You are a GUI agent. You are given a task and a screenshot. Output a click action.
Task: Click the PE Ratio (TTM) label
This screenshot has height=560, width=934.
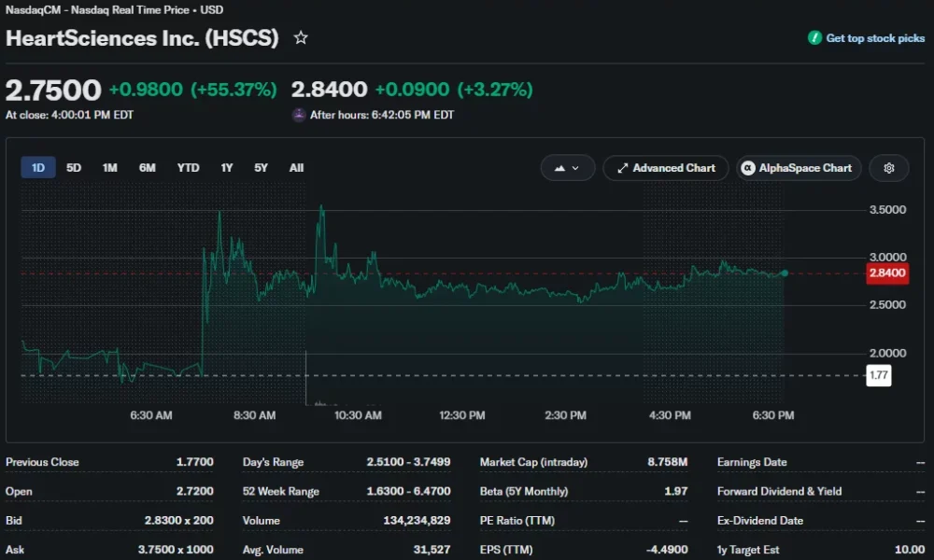coord(517,520)
